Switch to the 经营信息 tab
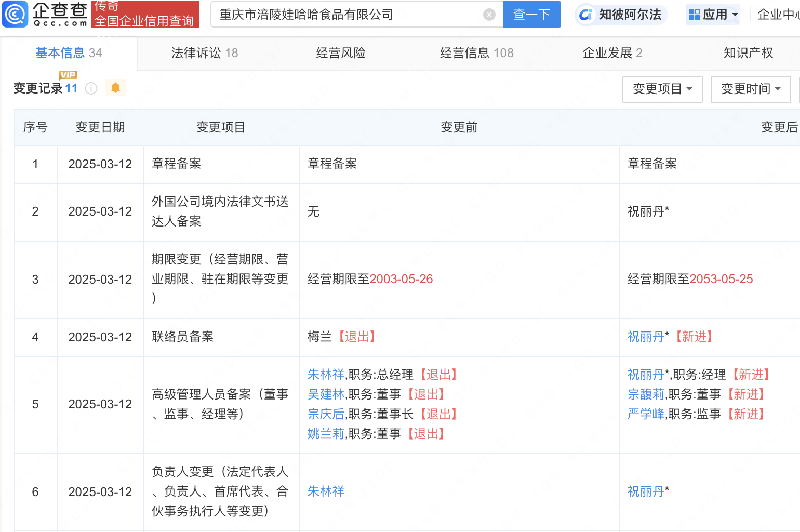800x532 pixels. (476, 52)
